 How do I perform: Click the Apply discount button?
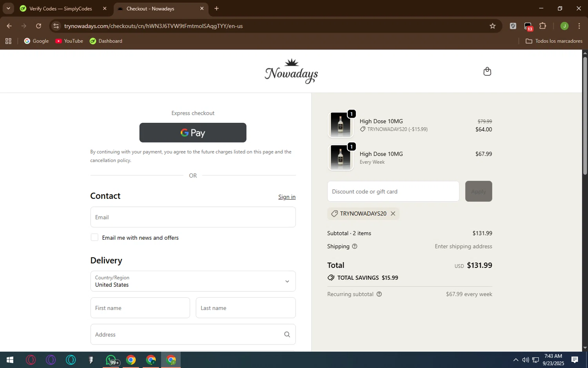(479, 191)
